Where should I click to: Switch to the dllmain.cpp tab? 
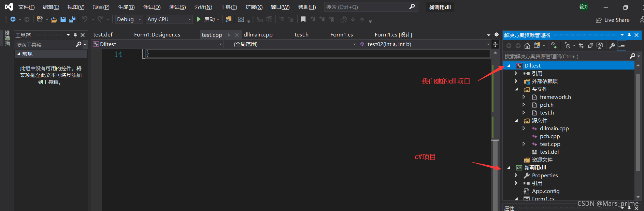click(258, 35)
